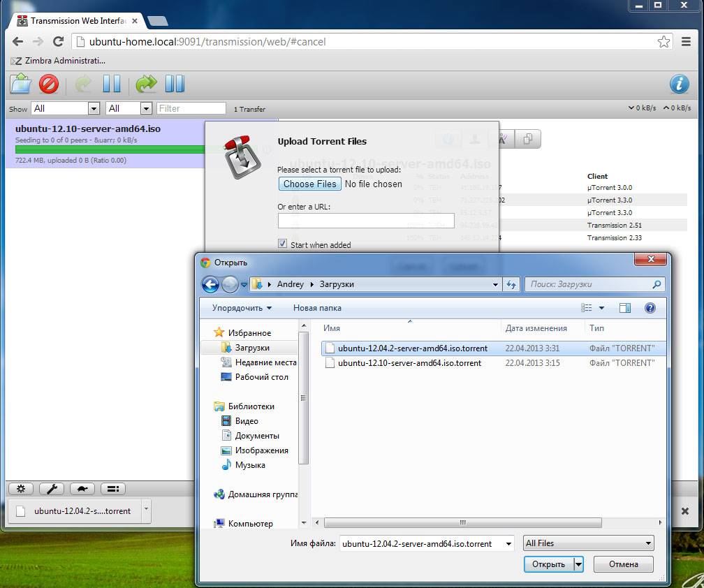Click the Choose Files button
Image resolution: width=704 pixels, height=588 pixels.
[310, 184]
